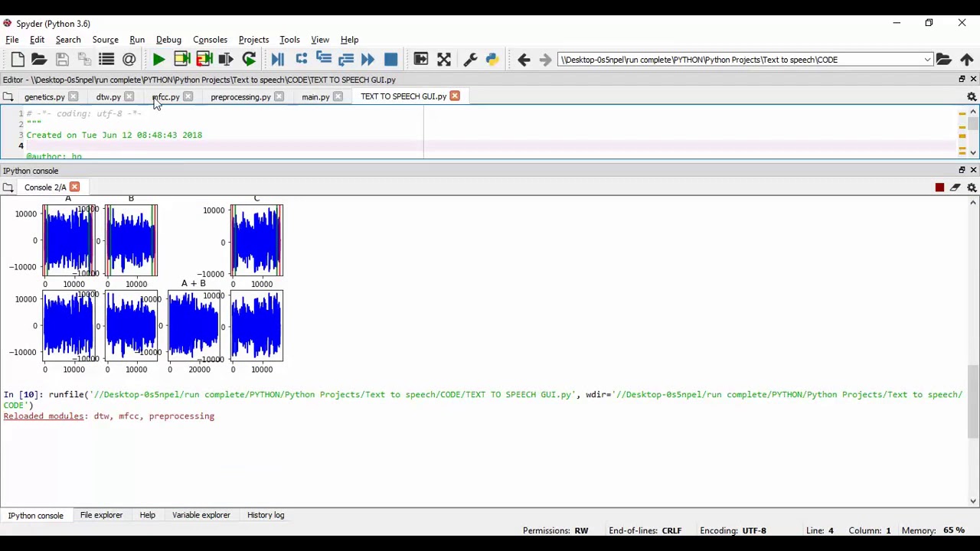Click the @ symbol toolbar icon
The height and width of the screenshot is (551, 980).
pyautogui.click(x=129, y=60)
